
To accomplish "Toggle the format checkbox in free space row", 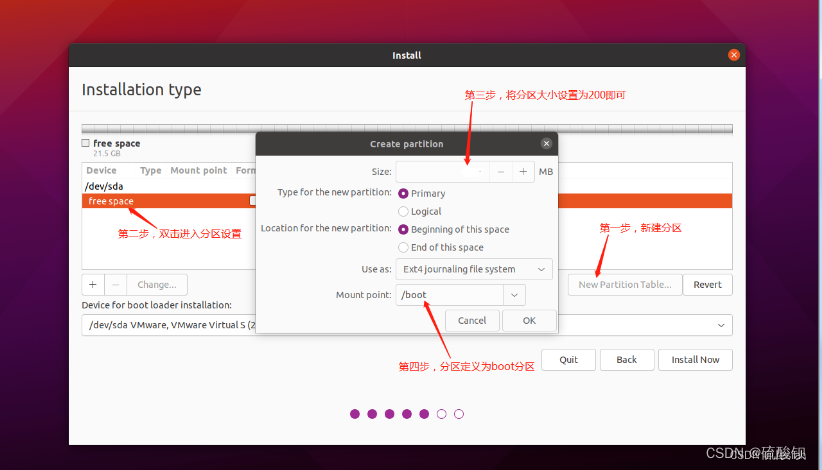I will click(253, 201).
